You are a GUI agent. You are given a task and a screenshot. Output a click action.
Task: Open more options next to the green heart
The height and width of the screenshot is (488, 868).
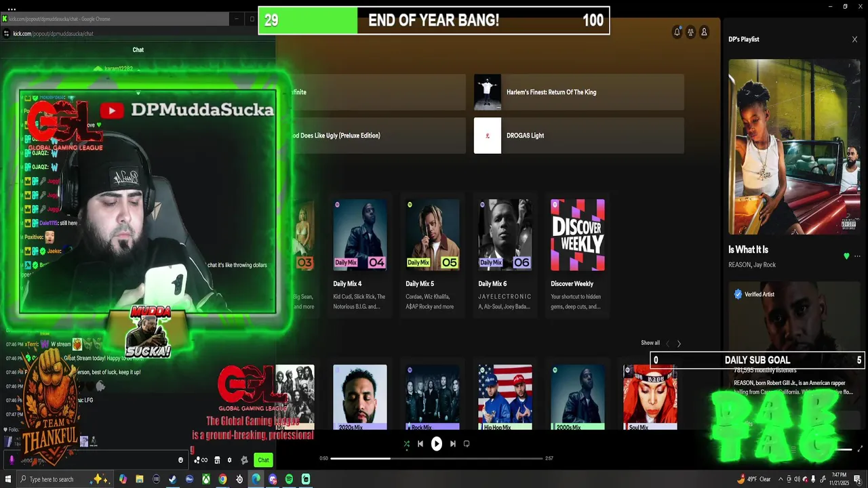(857, 256)
